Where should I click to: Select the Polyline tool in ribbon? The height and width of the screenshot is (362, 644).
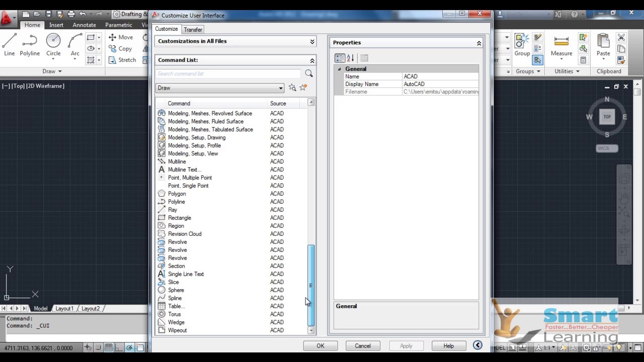30,45
